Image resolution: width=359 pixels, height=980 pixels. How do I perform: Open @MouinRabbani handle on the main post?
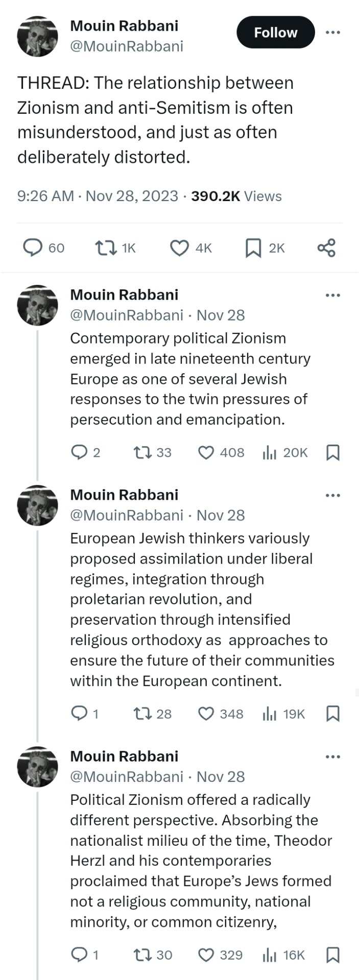[x=126, y=46]
